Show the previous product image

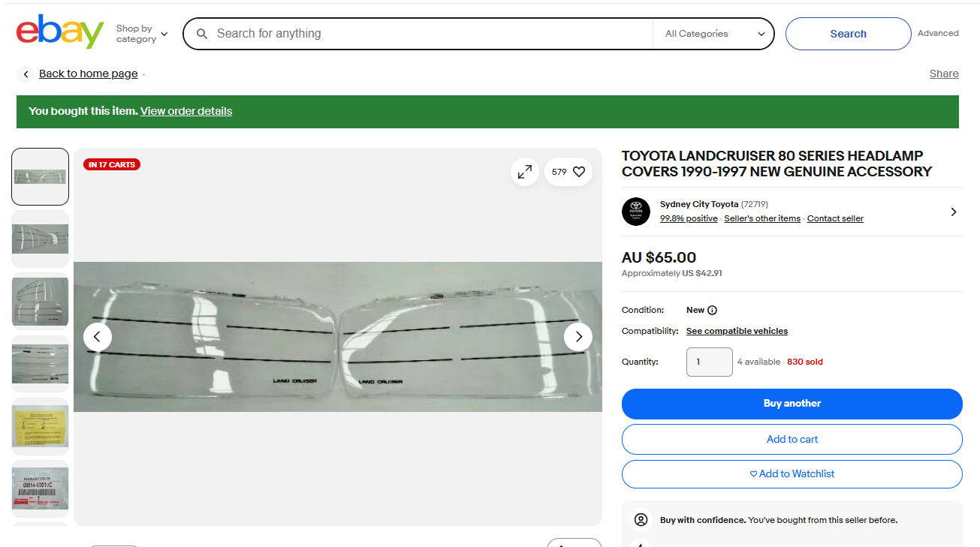(98, 337)
